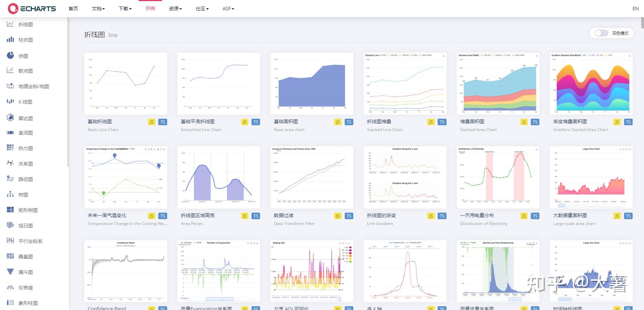Open the candlestick K线图 icon
644x310 pixels.
[x=10, y=101]
